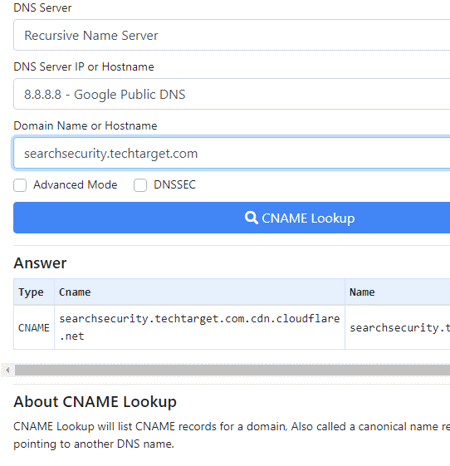This screenshot has width=450, height=466.
Task: Focus the searchsecurity.techtarget.com domain input field
Action: (x=232, y=153)
